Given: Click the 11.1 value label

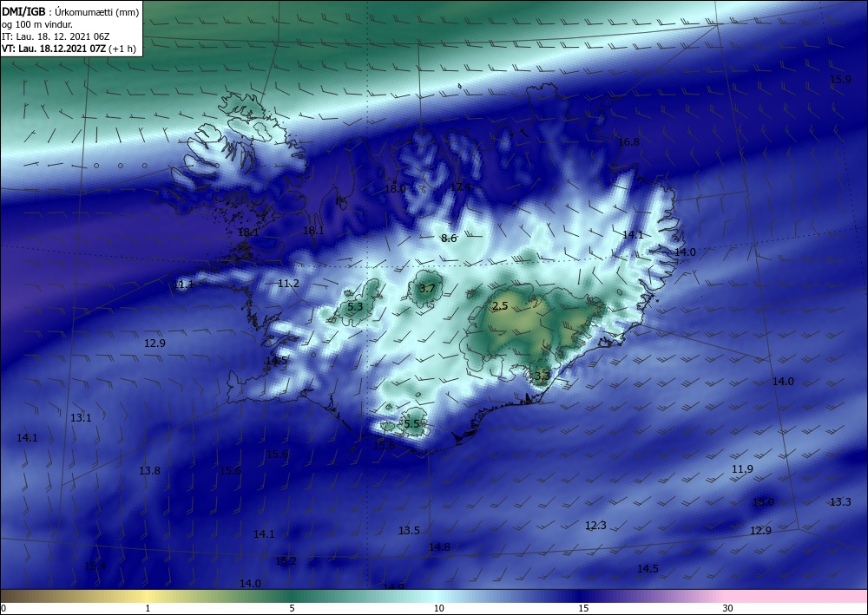Looking at the screenshot, I should tap(184, 285).
